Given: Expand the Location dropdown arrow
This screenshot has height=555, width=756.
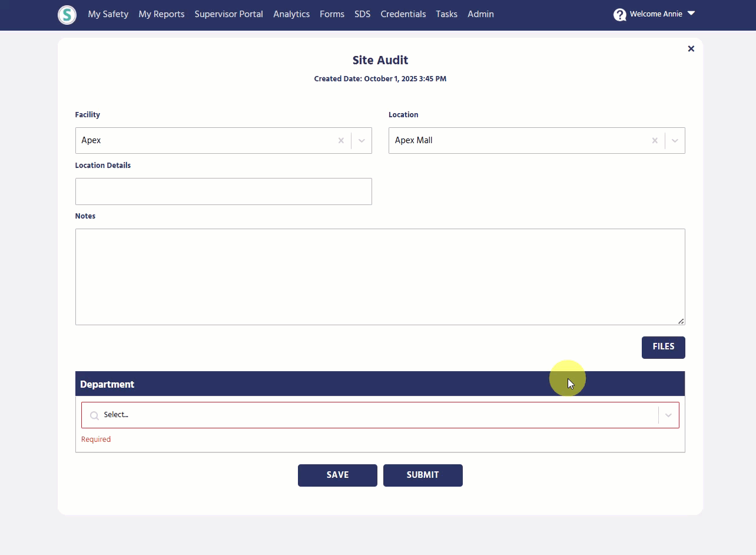Looking at the screenshot, I should coord(675,141).
